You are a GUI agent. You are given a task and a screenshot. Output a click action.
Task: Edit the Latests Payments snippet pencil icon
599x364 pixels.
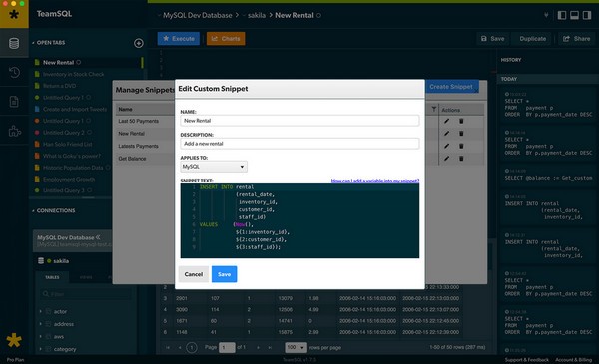coord(446,146)
